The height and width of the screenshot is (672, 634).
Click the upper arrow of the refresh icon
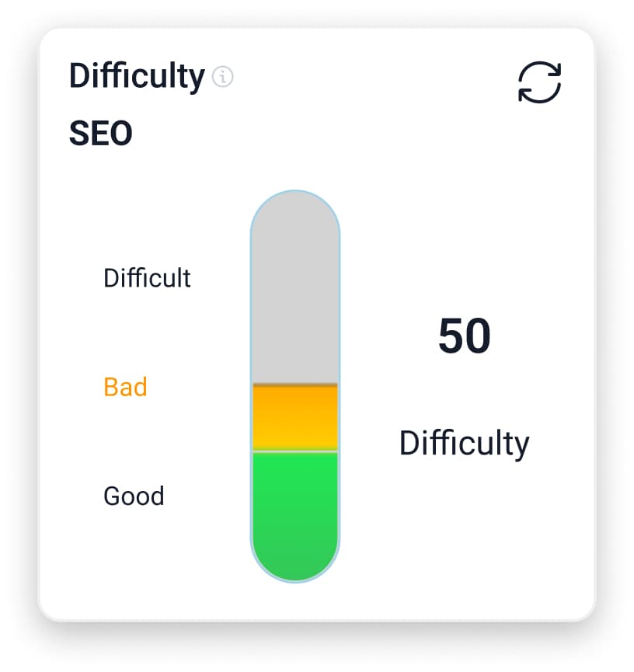coord(544,68)
